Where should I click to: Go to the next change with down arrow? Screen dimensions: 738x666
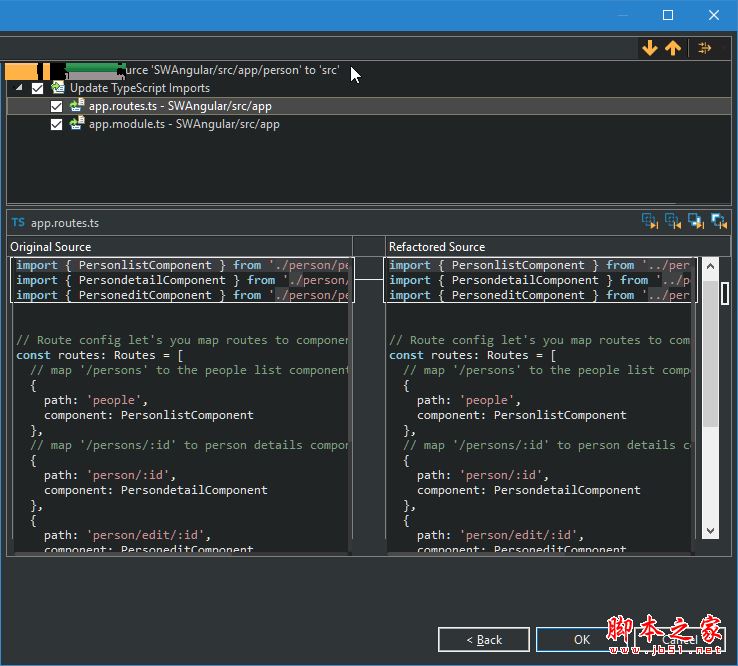[x=650, y=48]
